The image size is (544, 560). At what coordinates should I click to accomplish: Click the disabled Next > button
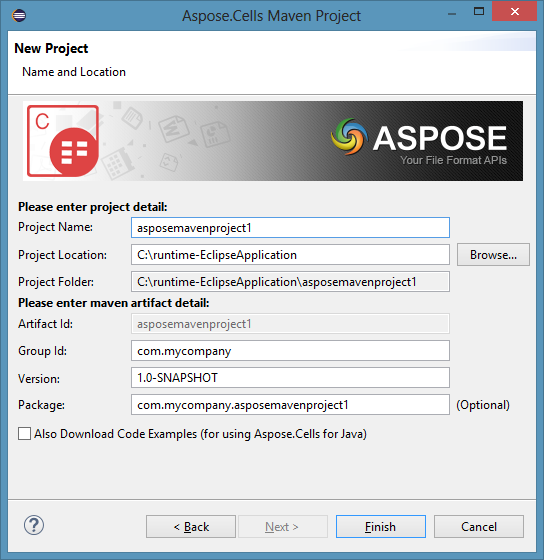[x=283, y=526]
